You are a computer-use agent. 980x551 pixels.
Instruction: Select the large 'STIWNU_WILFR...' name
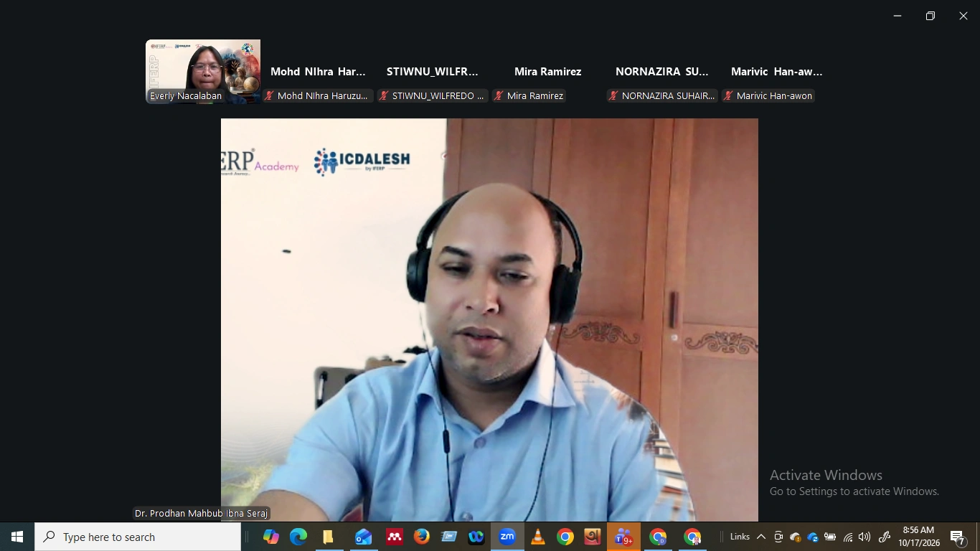433,72
